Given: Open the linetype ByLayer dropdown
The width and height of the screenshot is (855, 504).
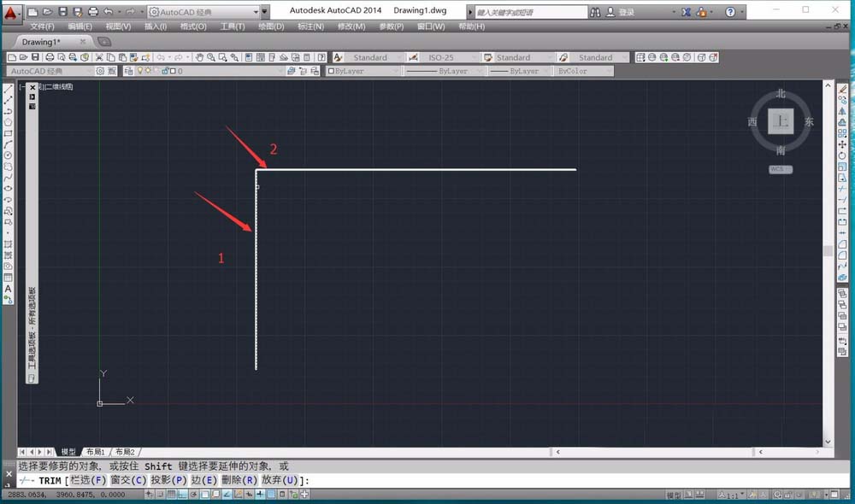Looking at the screenshot, I should point(445,71).
